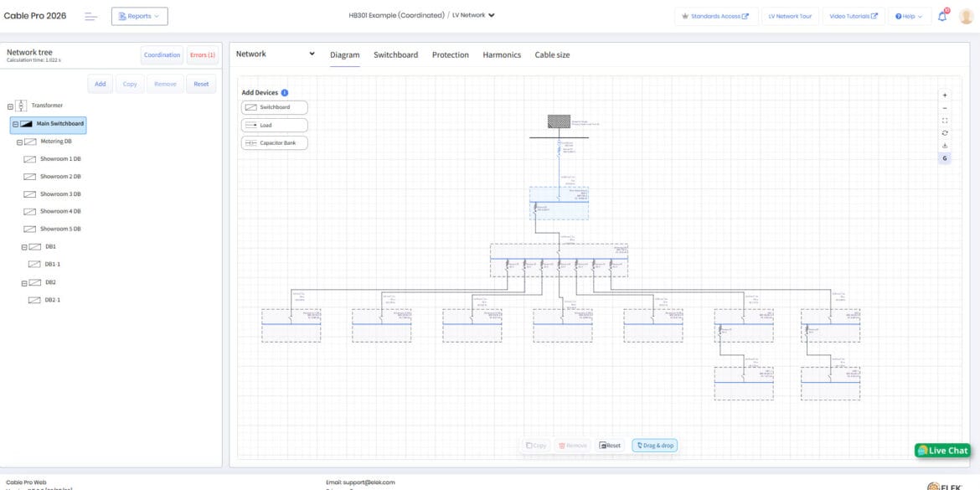Screen dimensions: 980x490
Task: Click the Transformer symbol icon in the tree
Action: click(21, 106)
